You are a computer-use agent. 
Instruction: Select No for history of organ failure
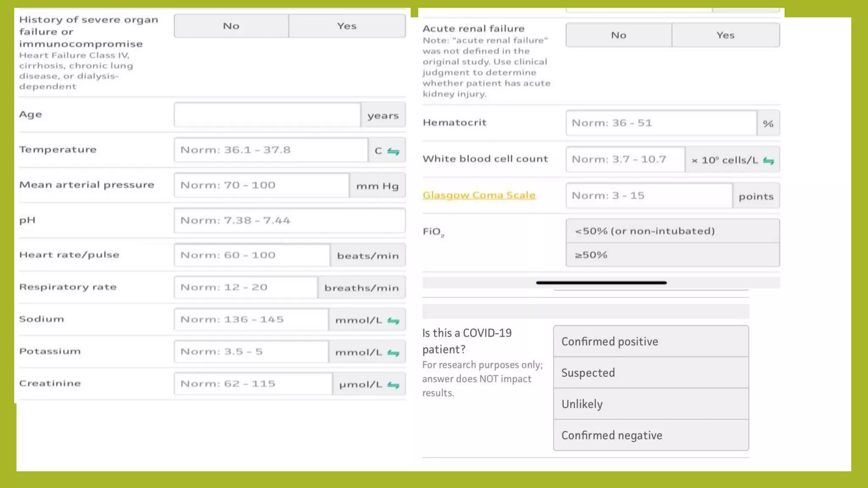tap(231, 26)
